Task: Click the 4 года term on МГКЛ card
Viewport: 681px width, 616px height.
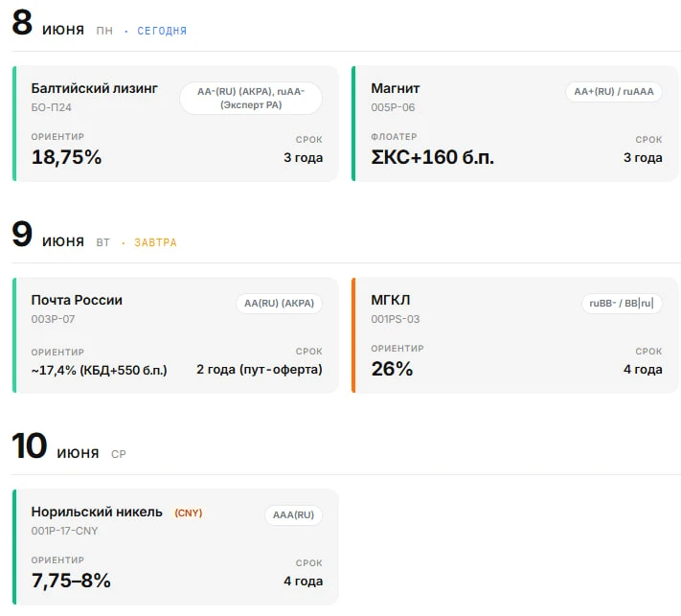Action: coord(643,369)
